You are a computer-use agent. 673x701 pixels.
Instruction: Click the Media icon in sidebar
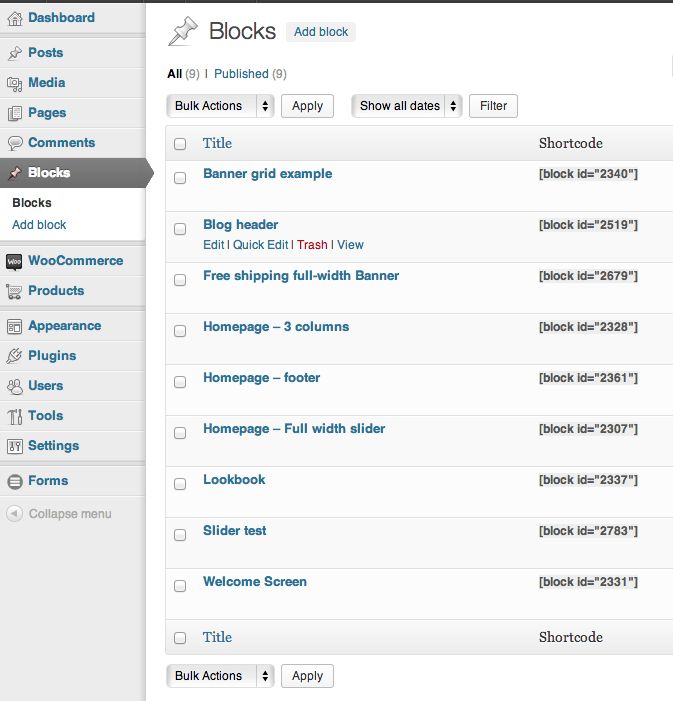pyautogui.click(x=15, y=84)
